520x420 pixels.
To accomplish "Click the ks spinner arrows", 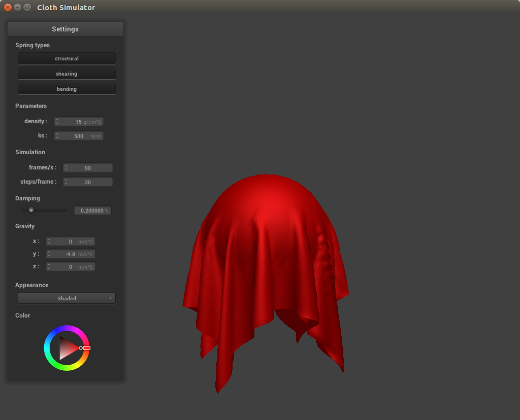I will click(x=57, y=136).
